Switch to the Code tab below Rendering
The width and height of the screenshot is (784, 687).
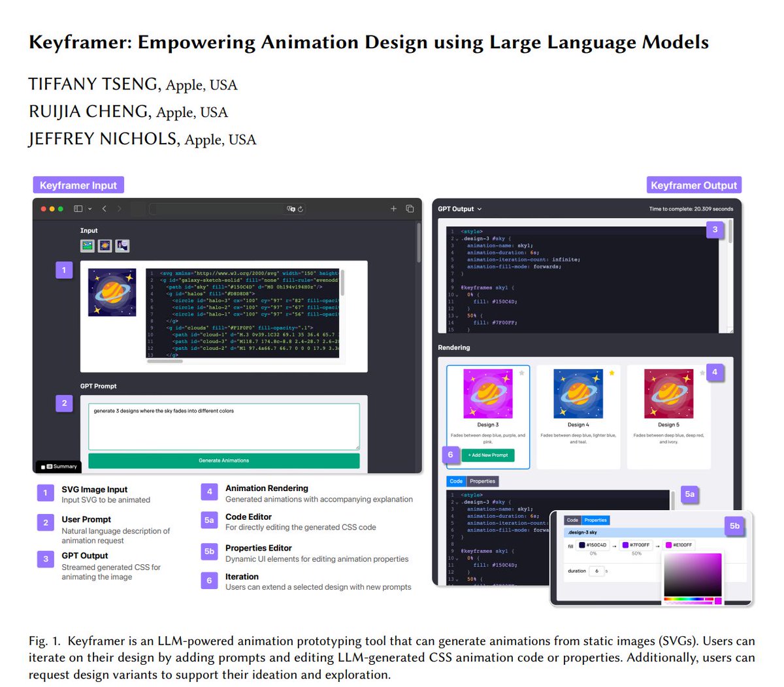[456, 481]
